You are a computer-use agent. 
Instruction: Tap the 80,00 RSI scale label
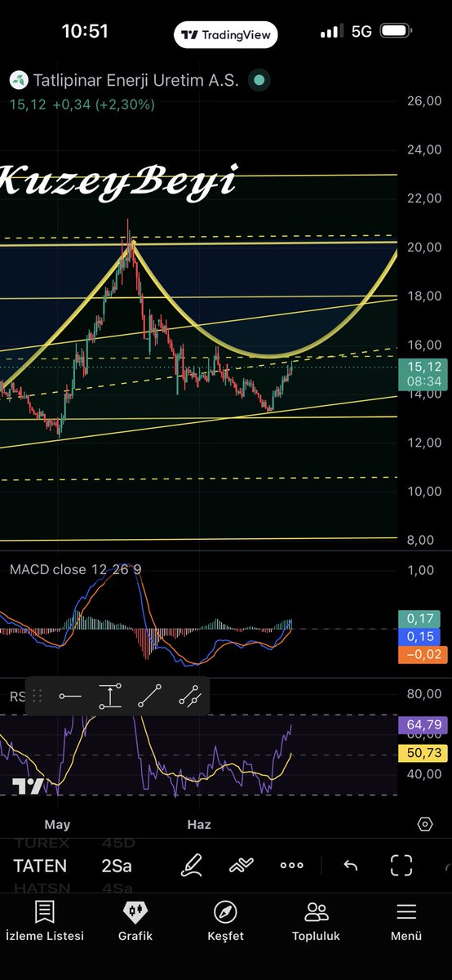[424, 694]
